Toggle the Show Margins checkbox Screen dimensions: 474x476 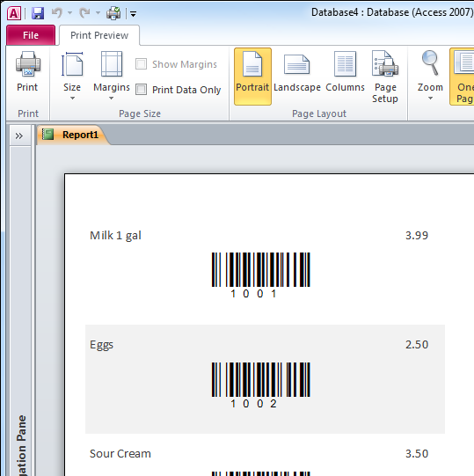coord(141,64)
